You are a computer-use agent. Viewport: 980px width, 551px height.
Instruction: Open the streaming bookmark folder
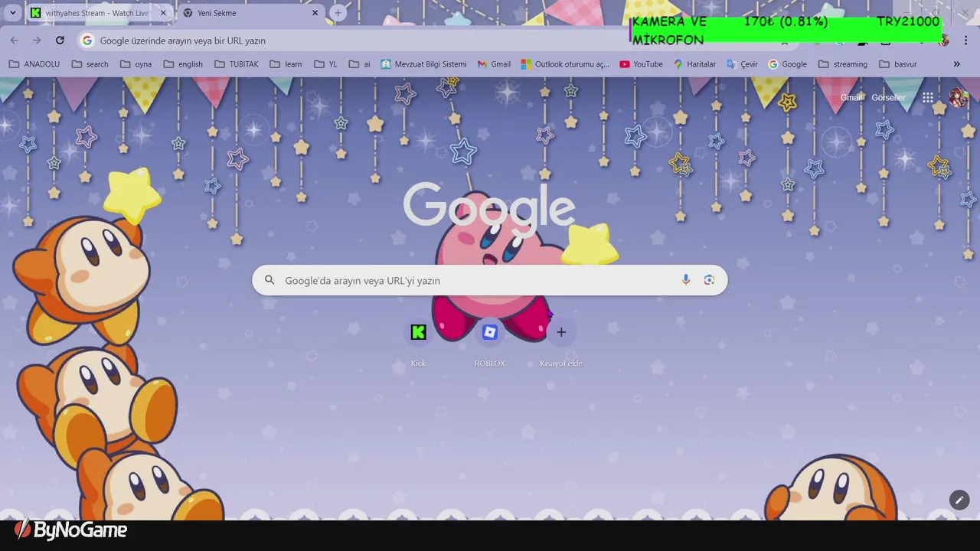pyautogui.click(x=843, y=64)
